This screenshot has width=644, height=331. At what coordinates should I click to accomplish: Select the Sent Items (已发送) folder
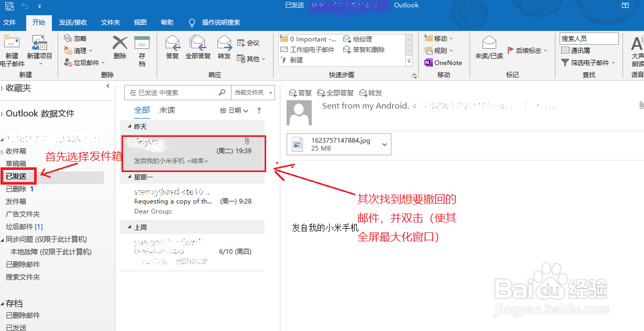[16, 176]
